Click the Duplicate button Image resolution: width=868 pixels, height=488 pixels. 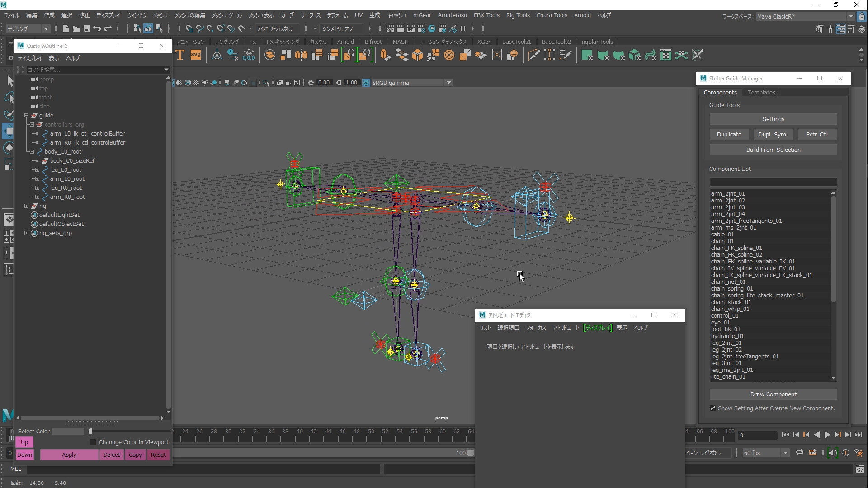click(x=729, y=135)
